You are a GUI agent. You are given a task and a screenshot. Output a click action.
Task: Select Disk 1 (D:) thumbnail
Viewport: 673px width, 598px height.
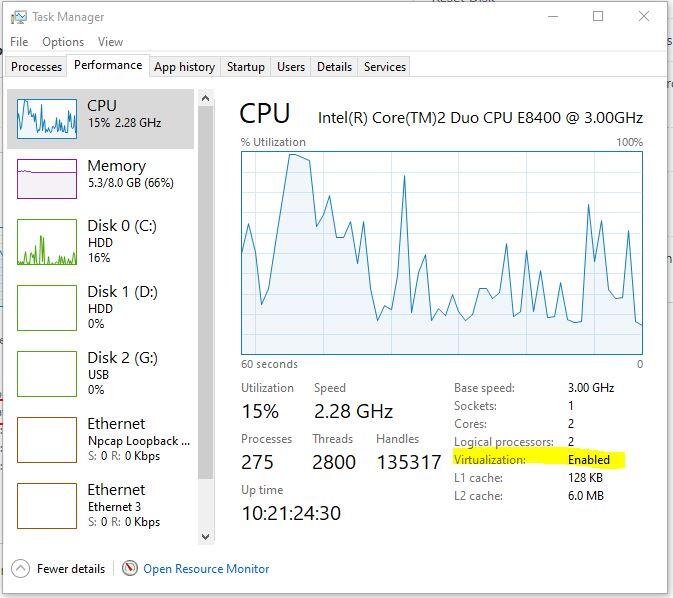tap(47, 308)
